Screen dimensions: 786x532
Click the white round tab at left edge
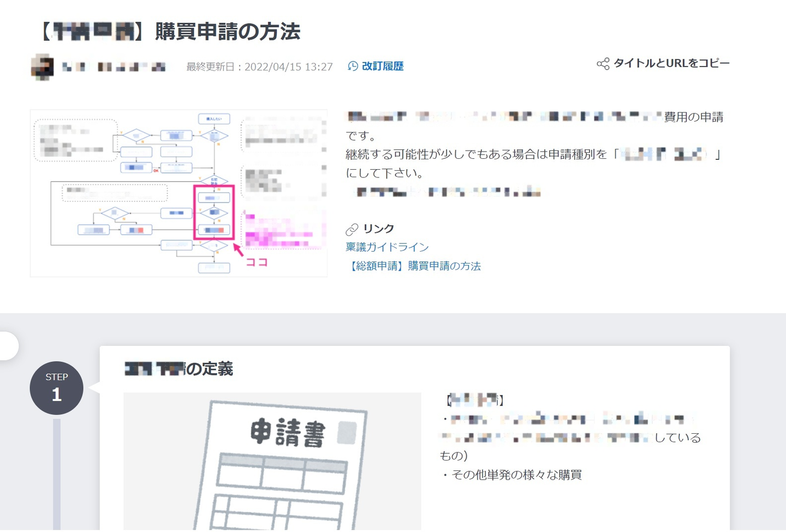(x=9, y=345)
